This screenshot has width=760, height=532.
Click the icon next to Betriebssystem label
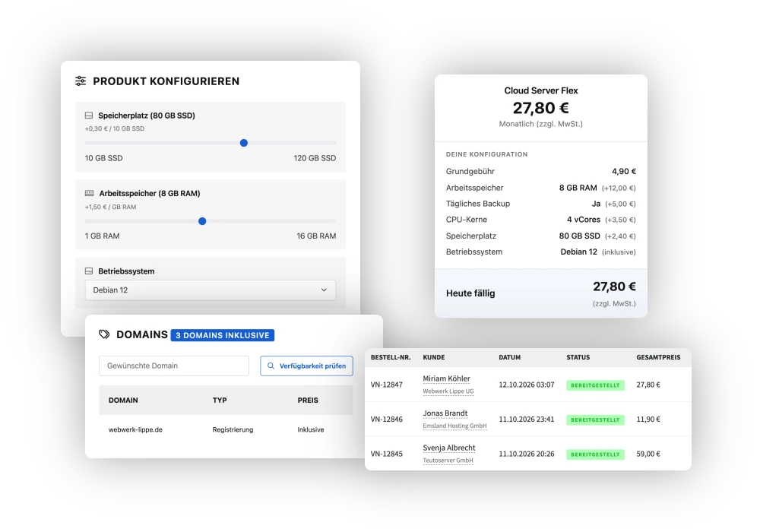tap(89, 271)
